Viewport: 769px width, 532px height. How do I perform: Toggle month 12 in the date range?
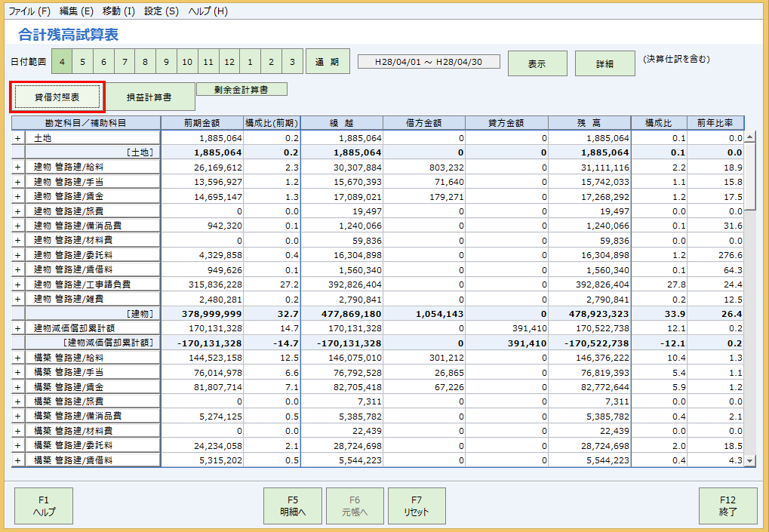(x=229, y=63)
